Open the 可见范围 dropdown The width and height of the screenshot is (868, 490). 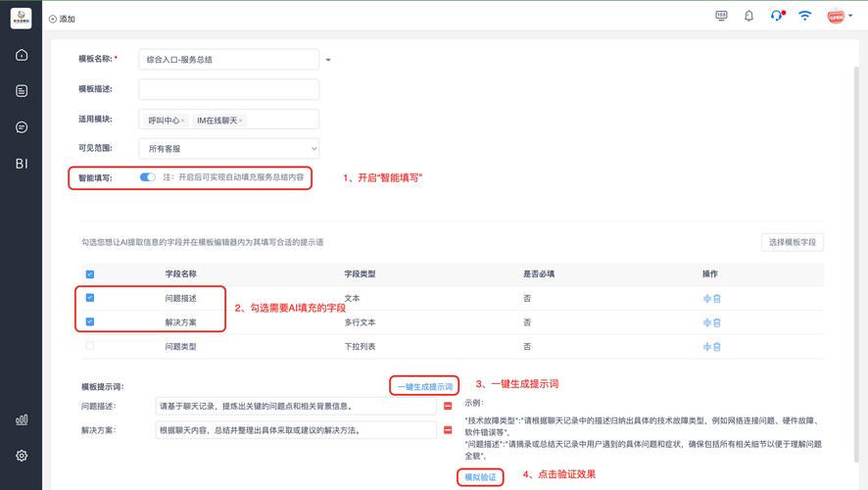(228, 148)
